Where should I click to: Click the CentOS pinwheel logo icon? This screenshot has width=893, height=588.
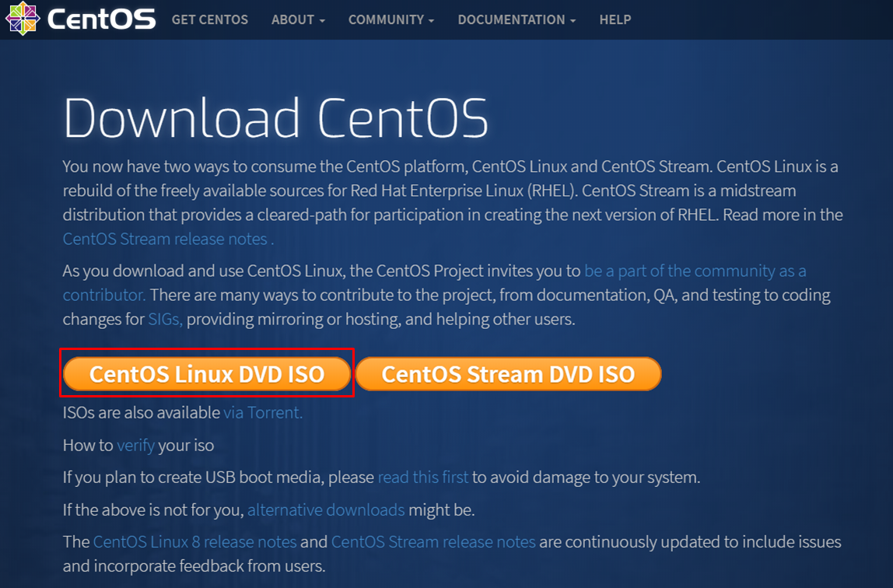tap(23, 19)
